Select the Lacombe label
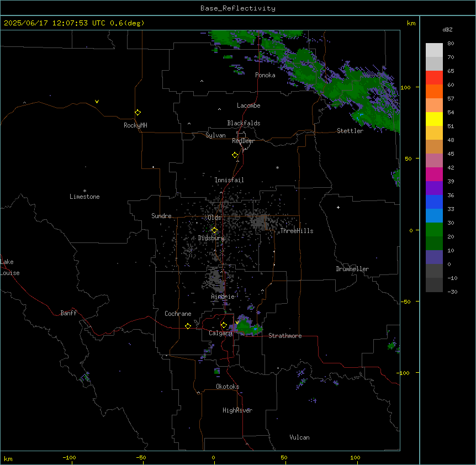The width and height of the screenshot is (476, 465). (x=248, y=105)
